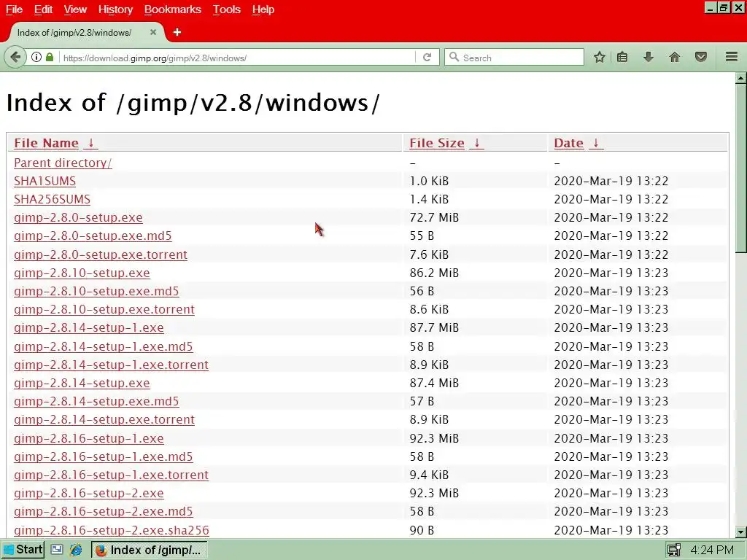
Task: Click the green padlock security icon
Action: 50,58
